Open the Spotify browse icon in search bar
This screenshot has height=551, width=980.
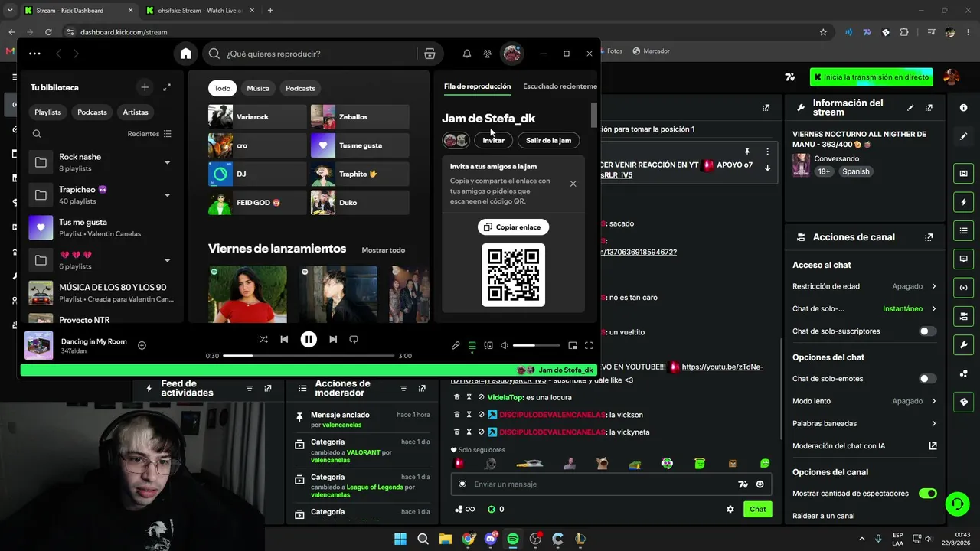click(x=430, y=54)
